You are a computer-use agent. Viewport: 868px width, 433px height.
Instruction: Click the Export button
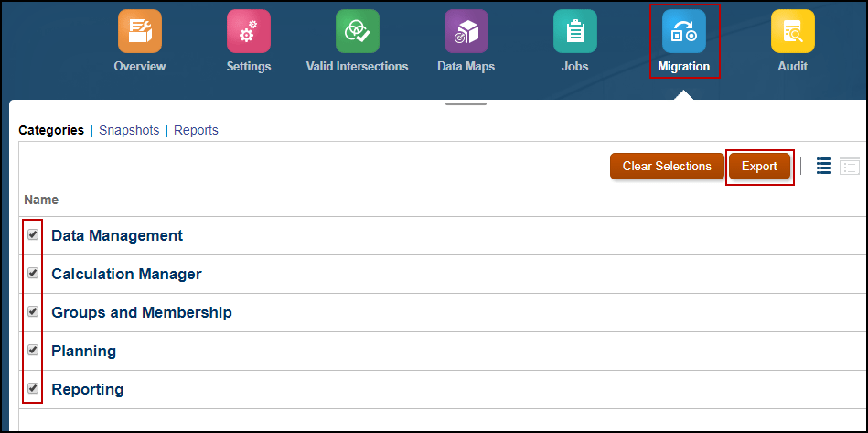tap(759, 166)
